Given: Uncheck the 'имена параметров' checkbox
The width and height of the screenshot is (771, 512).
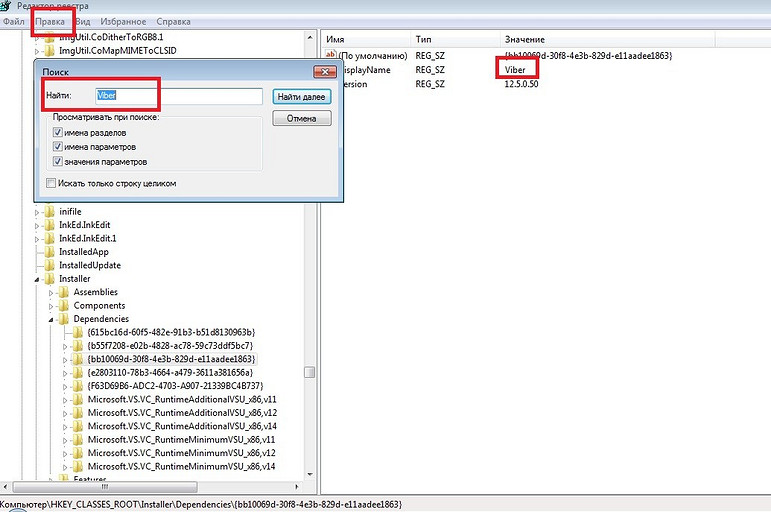Looking at the screenshot, I should pos(58,147).
